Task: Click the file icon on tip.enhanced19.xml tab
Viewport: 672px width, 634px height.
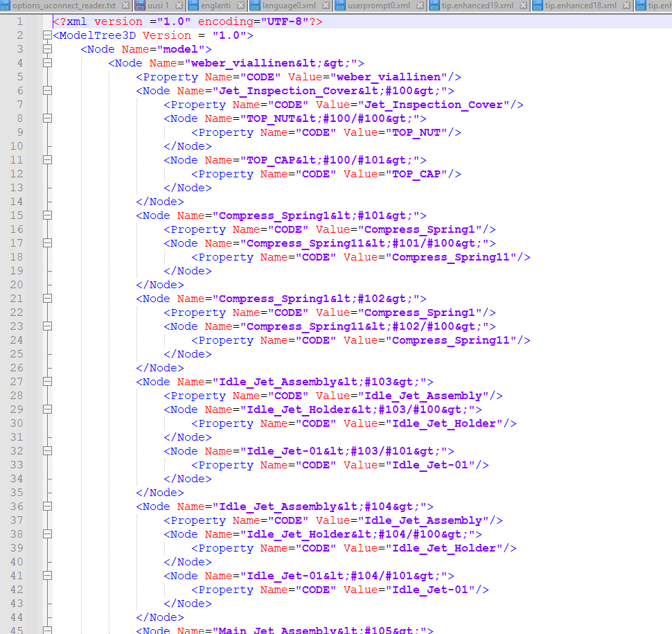Action: click(434, 6)
